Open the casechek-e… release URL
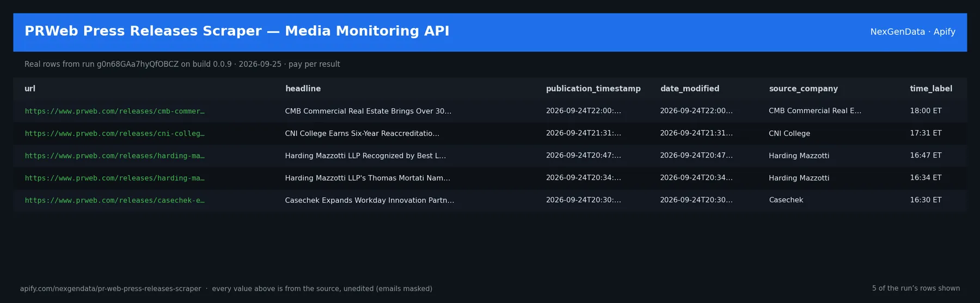980x303 pixels. tap(114, 201)
